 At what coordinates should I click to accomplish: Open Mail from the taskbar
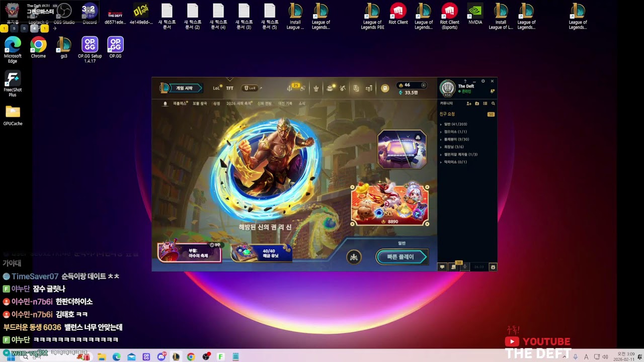coord(131,356)
